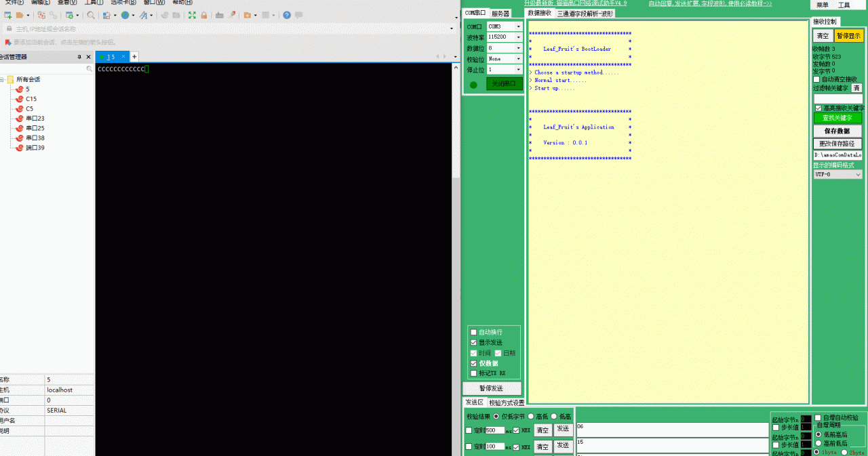Click the blue help question-mark icon

[287, 15]
